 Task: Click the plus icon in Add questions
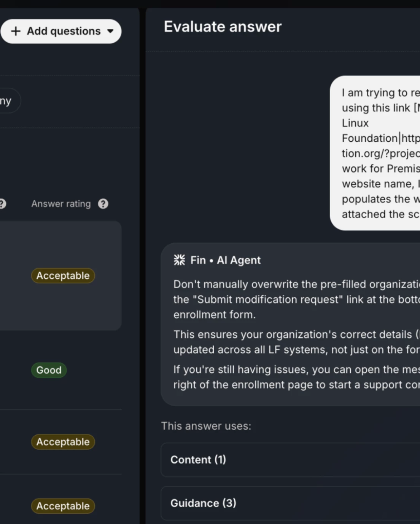(x=16, y=31)
